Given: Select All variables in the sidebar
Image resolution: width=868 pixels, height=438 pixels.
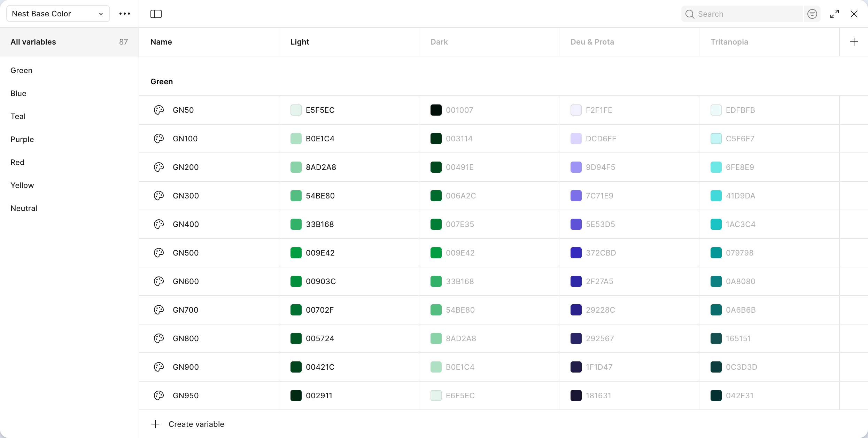Looking at the screenshot, I should [69, 42].
